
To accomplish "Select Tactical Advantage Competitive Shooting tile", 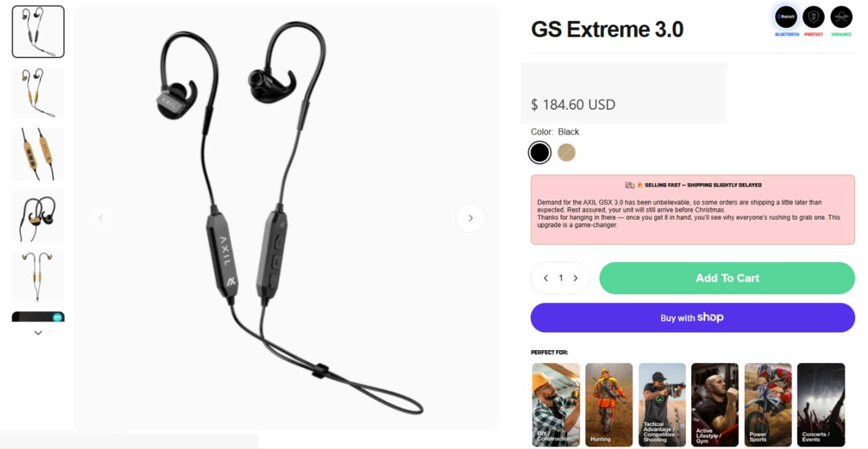I will click(662, 405).
